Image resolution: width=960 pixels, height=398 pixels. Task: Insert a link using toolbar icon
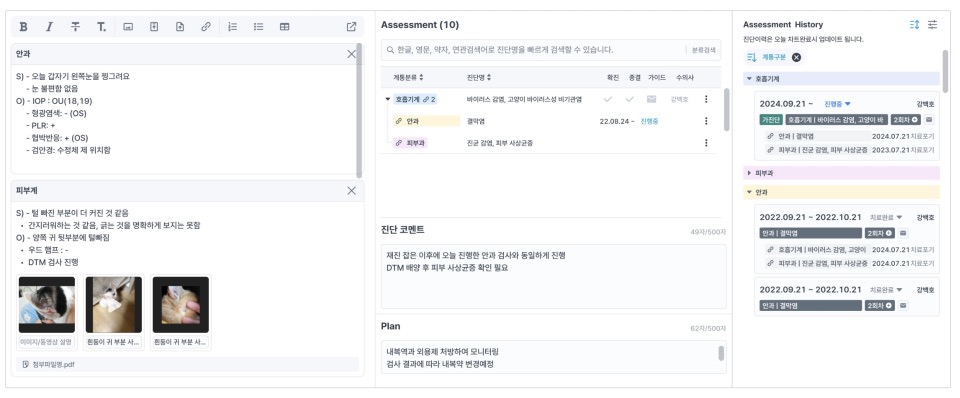coord(206,27)
